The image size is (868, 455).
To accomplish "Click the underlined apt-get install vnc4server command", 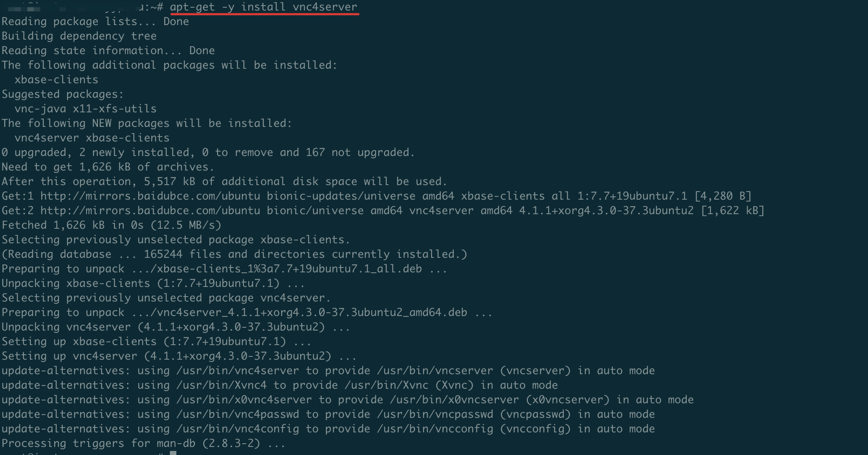I will click(x=264, y=7).
